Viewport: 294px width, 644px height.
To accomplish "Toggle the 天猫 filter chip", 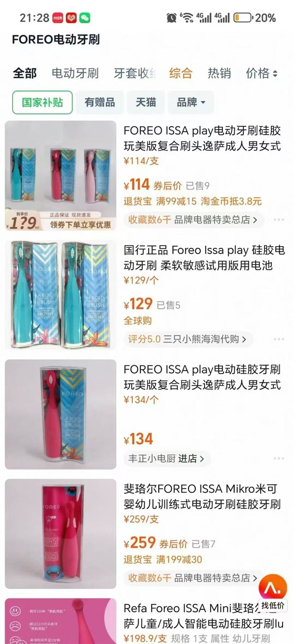I will point(146,102).
